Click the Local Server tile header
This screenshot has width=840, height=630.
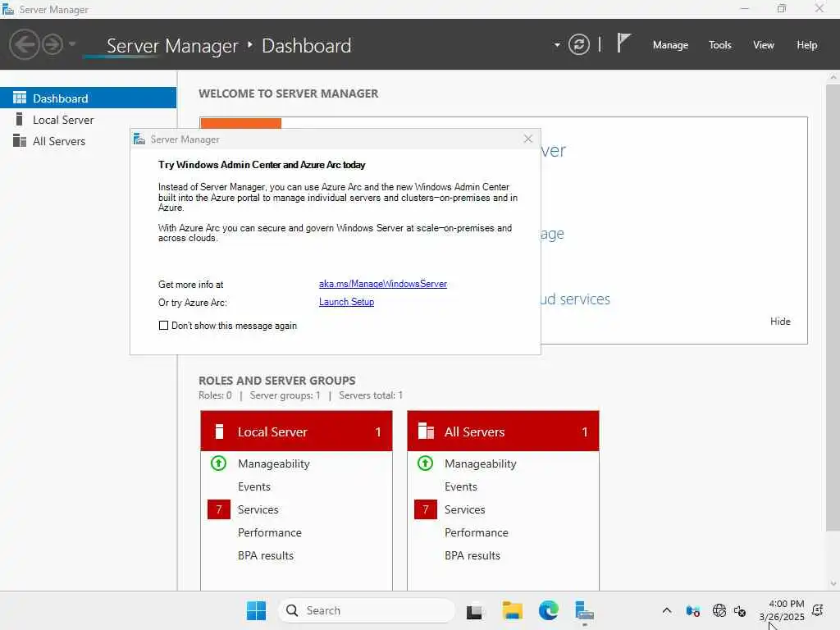pyautogui.click(x=296, y=431)
